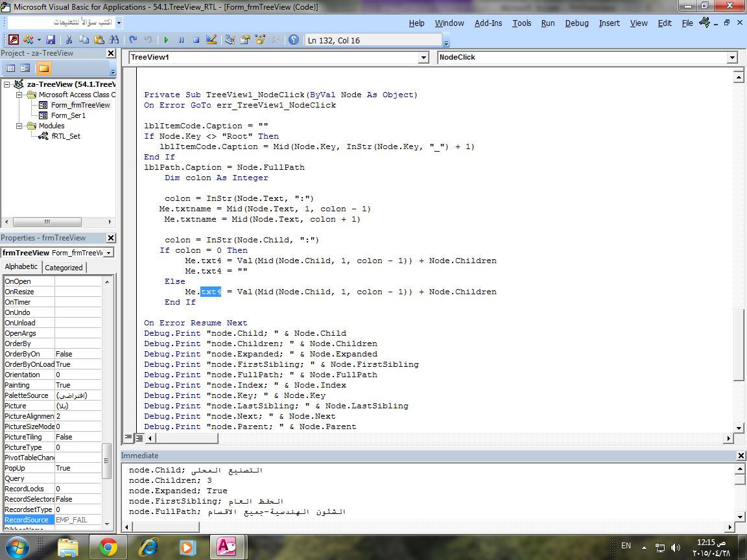Open Google Chrome from taskbar
This screenshot has height=560, width=747.
[x=108, y=547]
